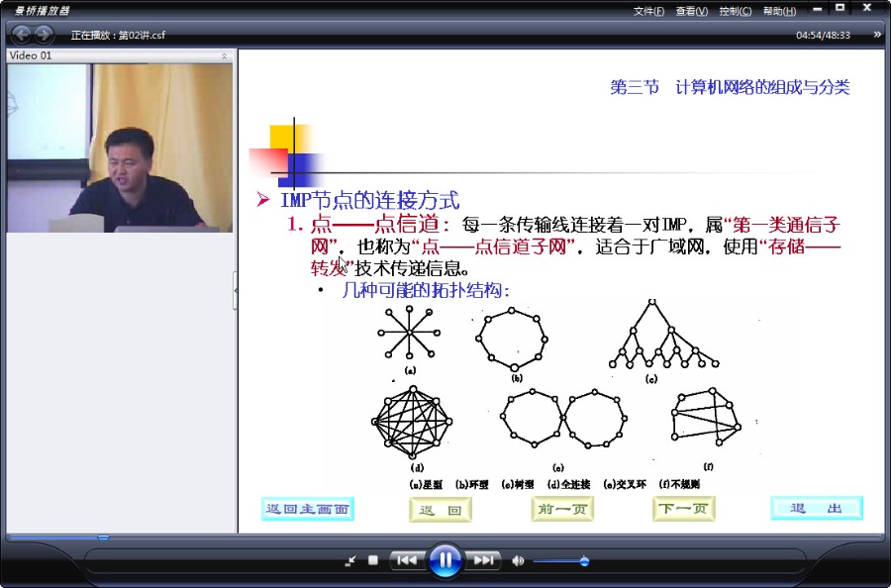Mute the audio via speaker icon
891x588 pixels.
tap(518, 561)
